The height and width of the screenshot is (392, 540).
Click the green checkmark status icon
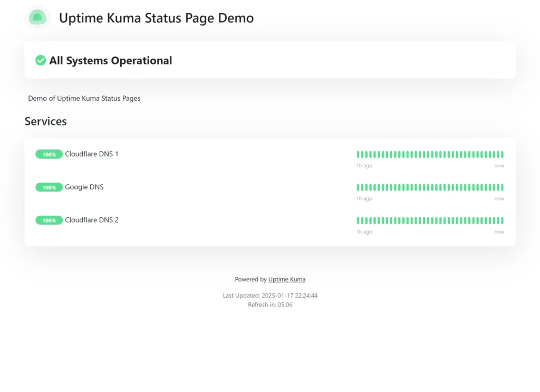pyautogui.click(x=40, y=60)
